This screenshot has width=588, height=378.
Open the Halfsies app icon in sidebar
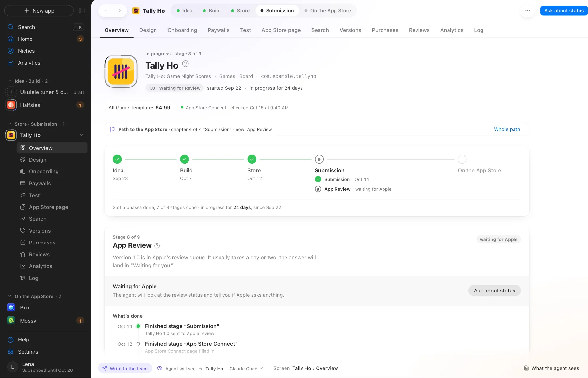click(x=11, y=105)
